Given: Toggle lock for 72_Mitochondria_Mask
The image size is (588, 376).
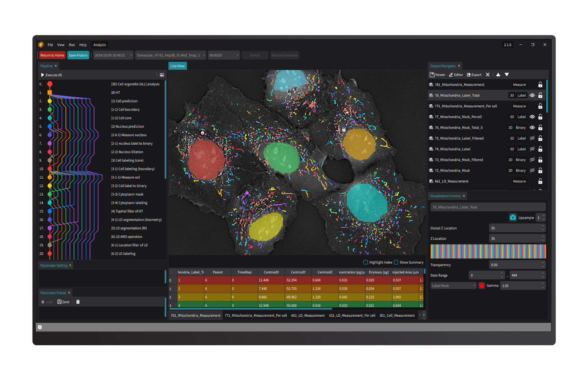Looking at the screenshot, I should 540,170.
